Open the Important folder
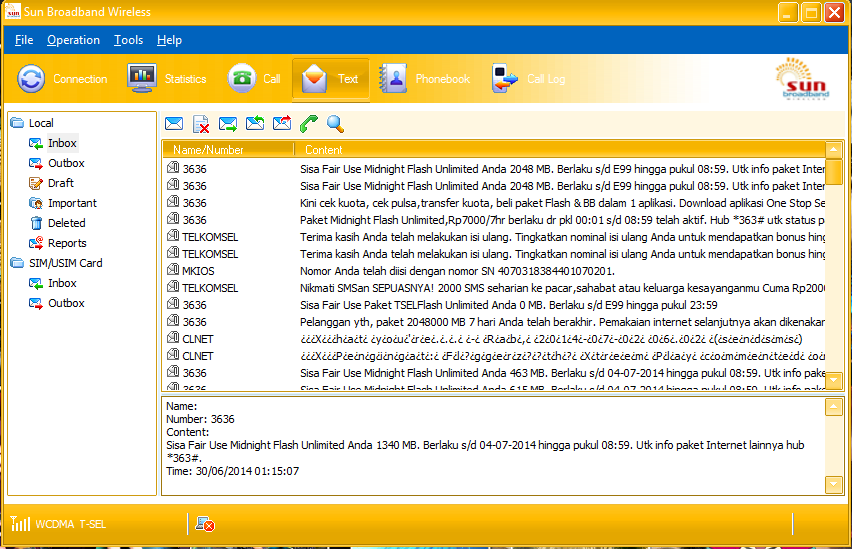Screen dimensions: 852x549 pyautogui.click(x=63, y=203)
